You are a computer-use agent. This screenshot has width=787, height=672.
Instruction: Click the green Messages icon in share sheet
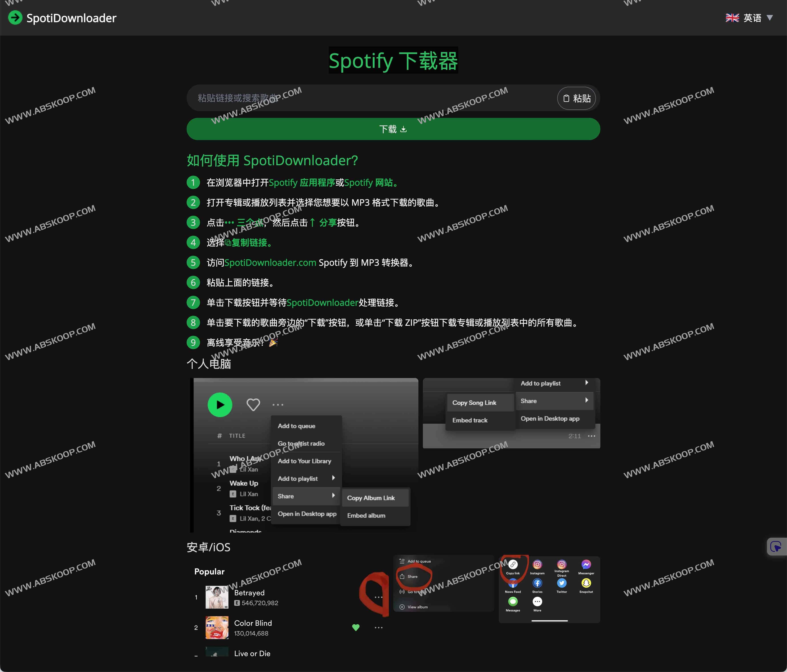tap(513, 601)
